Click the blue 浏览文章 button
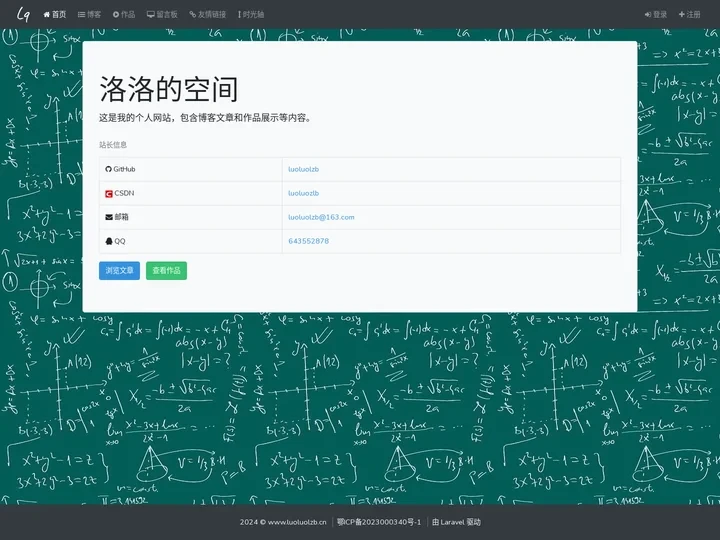Screen dimensions: 720x540 click(119, 270)
